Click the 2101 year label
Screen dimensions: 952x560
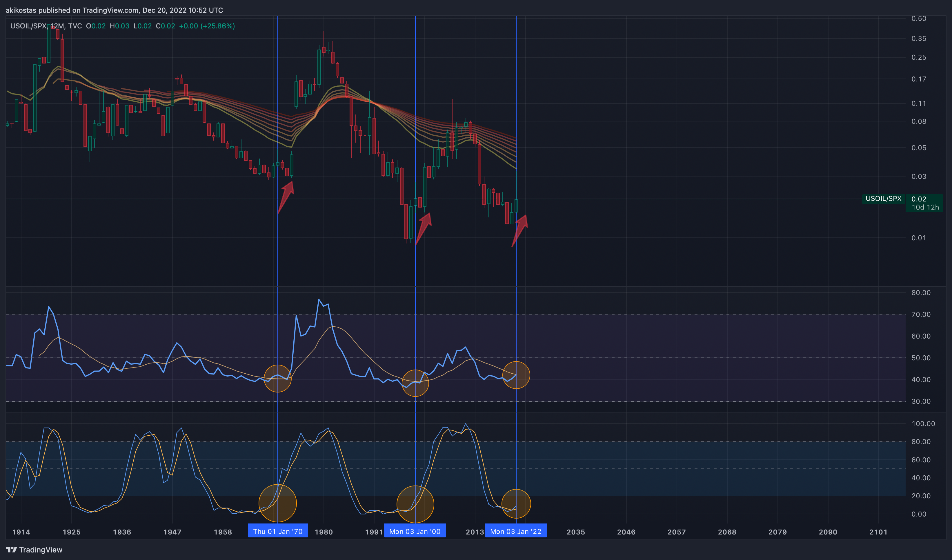(x=878, y=532)
